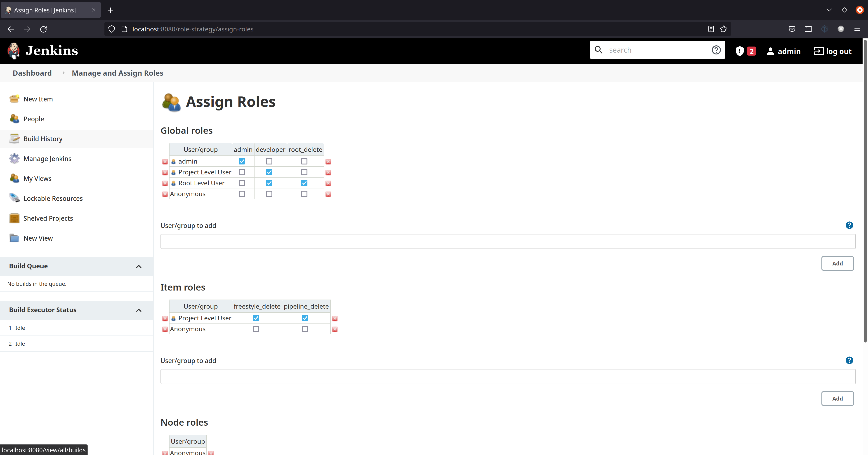Collapse the Build Queue panel

pyautogui.click(x=139, y=266)
